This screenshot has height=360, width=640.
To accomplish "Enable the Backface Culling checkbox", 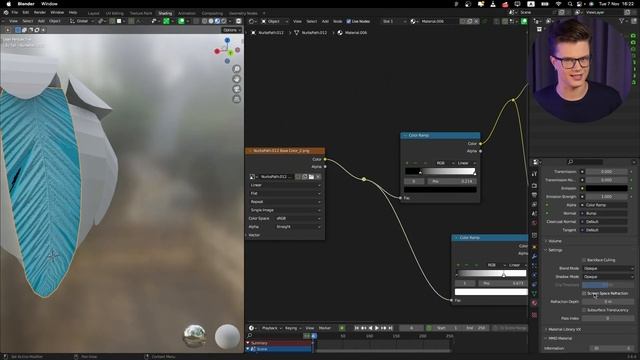I will 584,260.
